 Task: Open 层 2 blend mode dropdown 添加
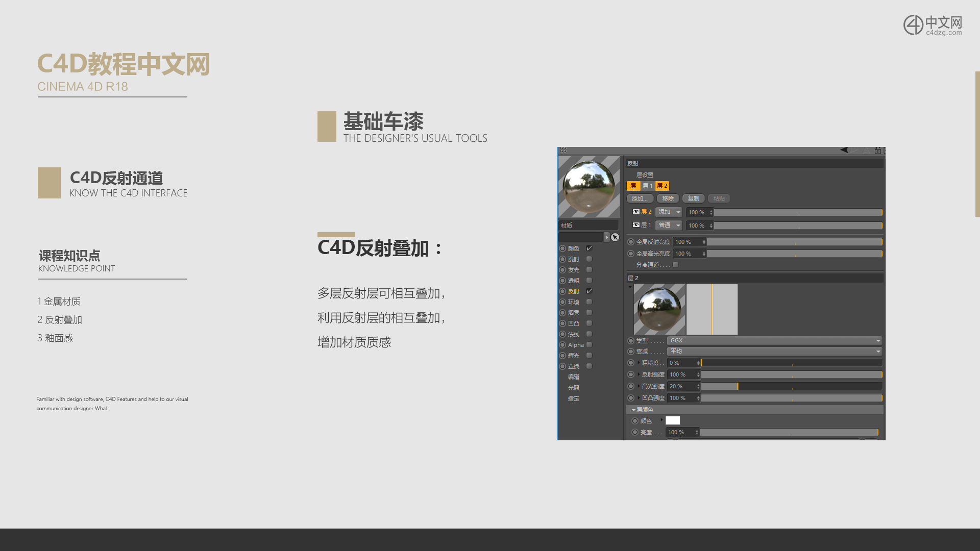(x=669, y=212)
